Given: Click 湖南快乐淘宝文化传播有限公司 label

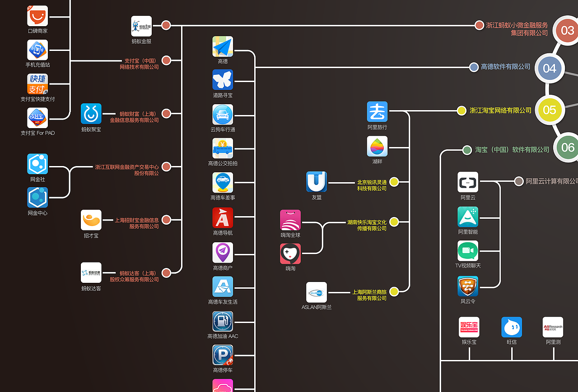Looking at the screenshot, I should click(367, 225).
